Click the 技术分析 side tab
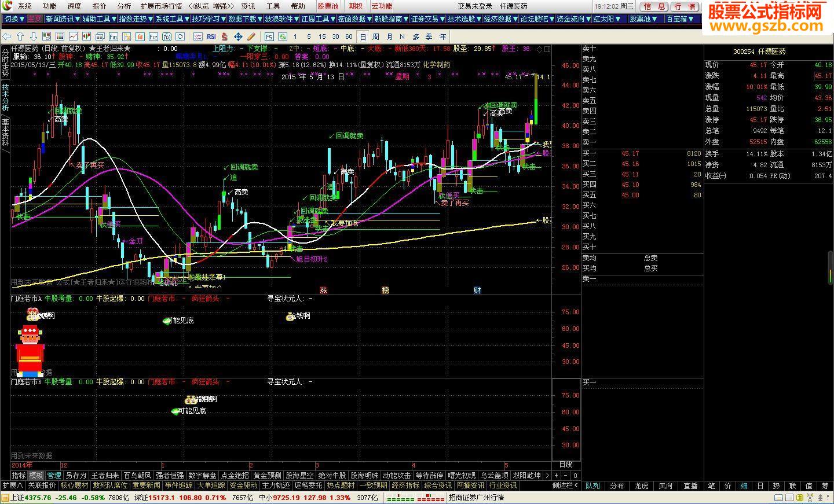This screenshot has height=504, width=834. (x=5, y=98)
